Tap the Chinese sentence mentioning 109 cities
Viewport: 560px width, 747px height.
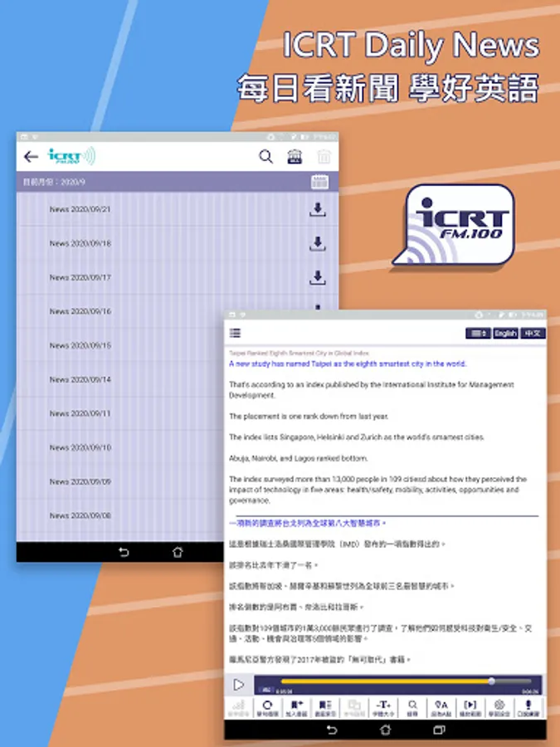(x=381, y=633)
